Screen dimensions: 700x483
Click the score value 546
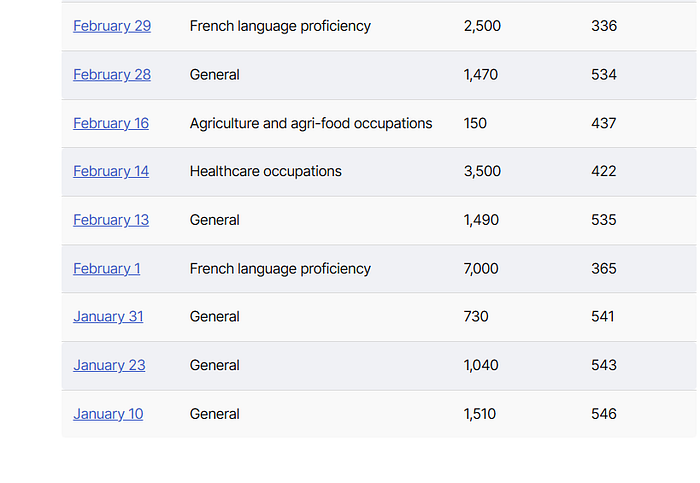click(604, 414)
